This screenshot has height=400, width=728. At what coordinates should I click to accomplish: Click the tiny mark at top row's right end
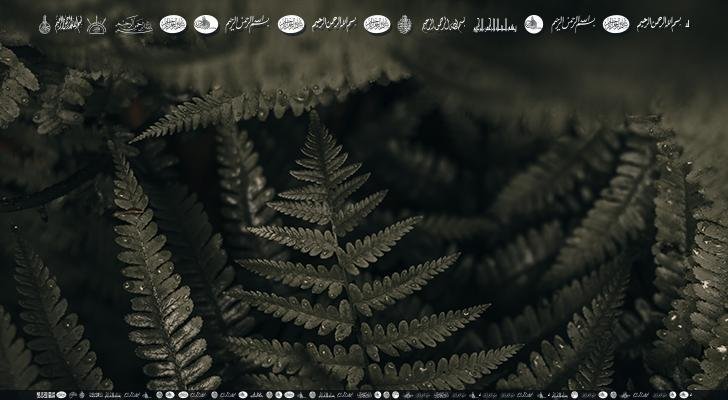[686, 23]
